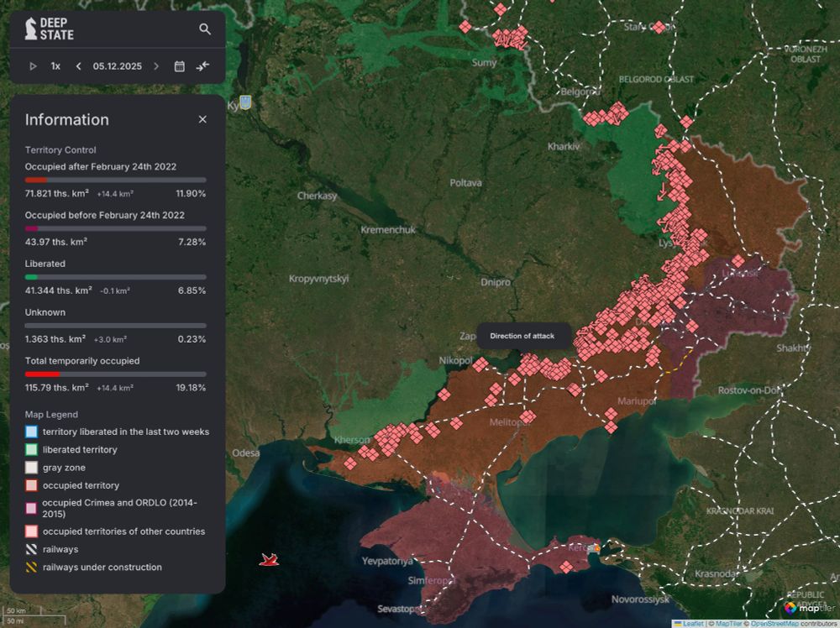
Task: Click the 41.344 ths. km² value
Action: (59, 290)
